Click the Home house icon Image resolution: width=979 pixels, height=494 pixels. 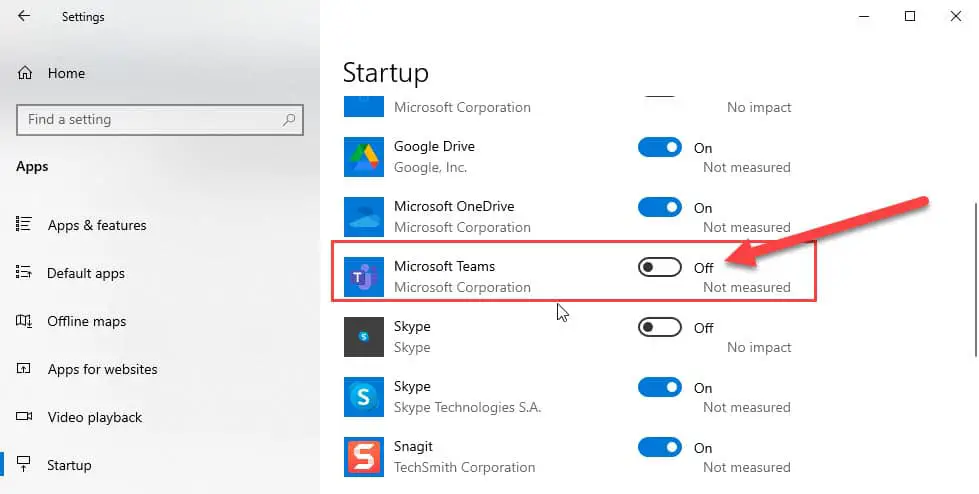24,73
